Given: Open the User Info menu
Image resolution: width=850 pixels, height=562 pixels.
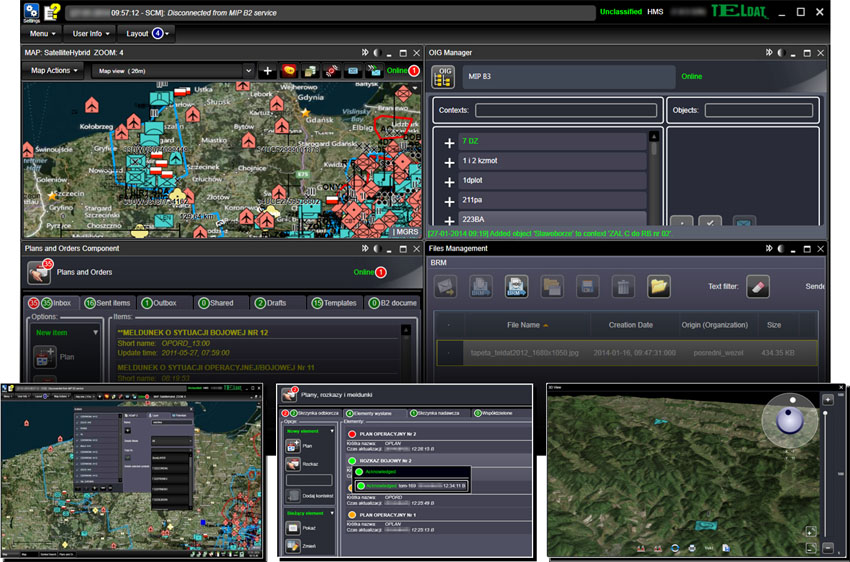Looking at the screenshot, I should [91, 34].
